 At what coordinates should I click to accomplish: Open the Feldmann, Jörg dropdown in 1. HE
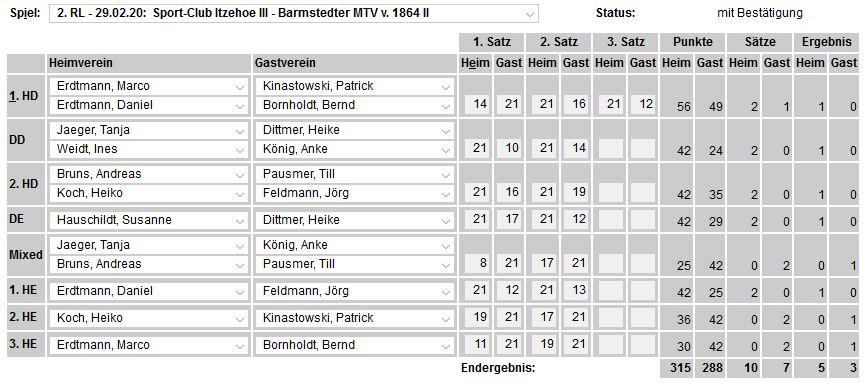354,291
